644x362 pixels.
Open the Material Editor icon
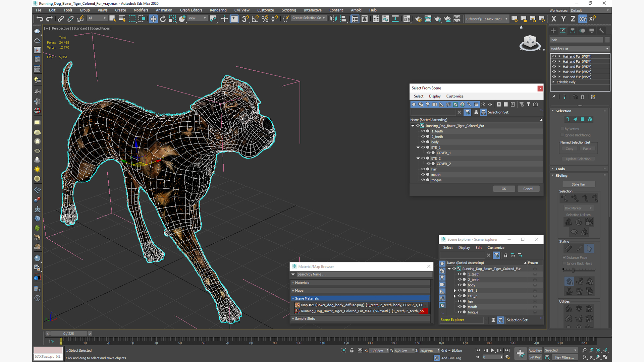[x=407, y=19]
